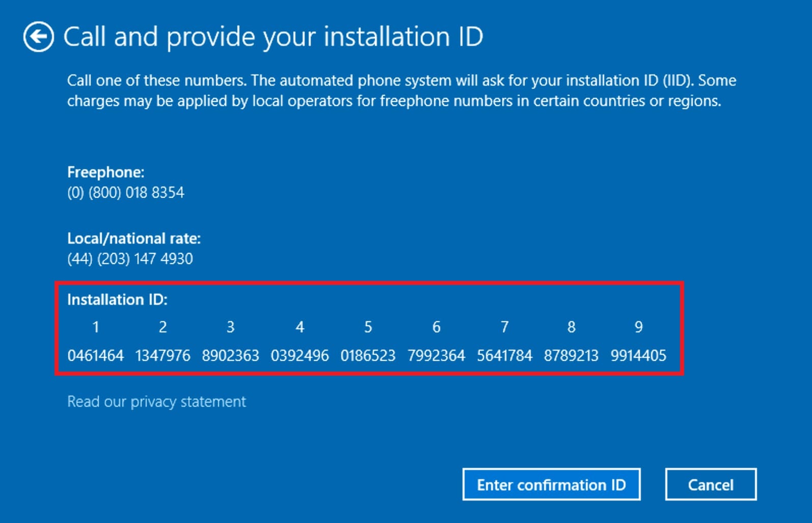The height and width of the screenshot is (523, 812).
Task: Open the Read our privacy statement link
Action: (156, 402)
